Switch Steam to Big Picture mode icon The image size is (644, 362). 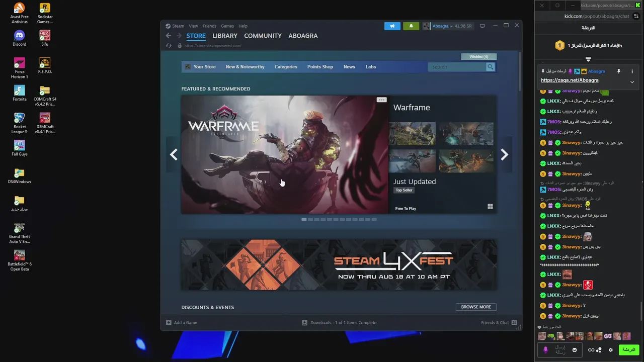point(482,26)
